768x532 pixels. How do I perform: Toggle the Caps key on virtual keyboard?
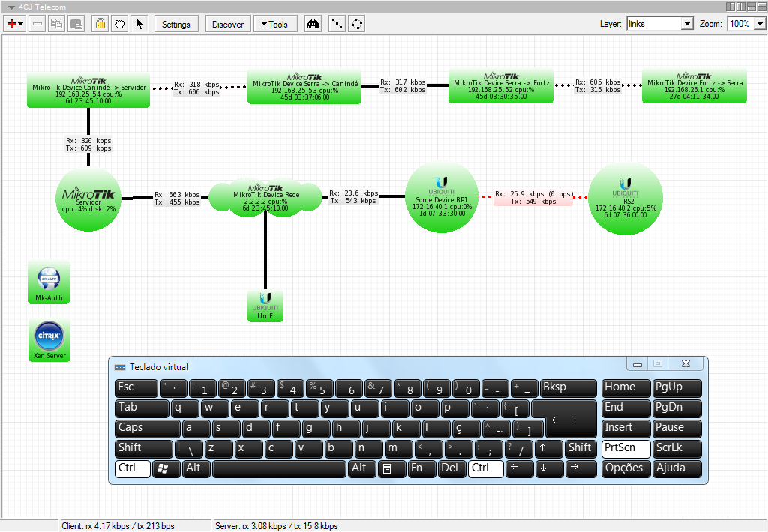[x=148, y=429]
